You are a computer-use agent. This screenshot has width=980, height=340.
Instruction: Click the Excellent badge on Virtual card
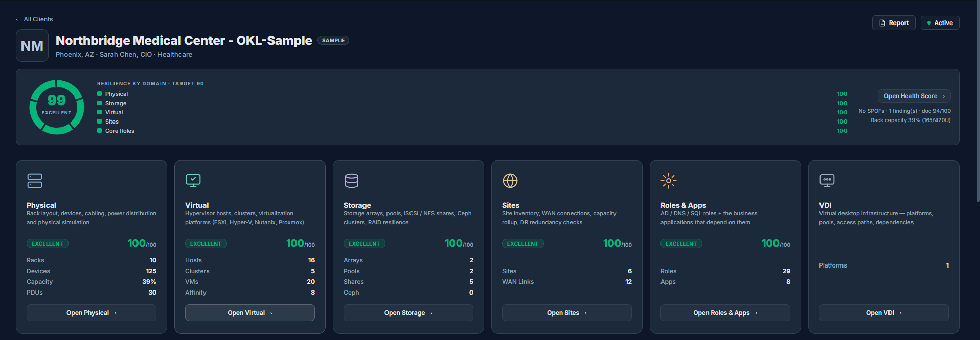point(206,244)
